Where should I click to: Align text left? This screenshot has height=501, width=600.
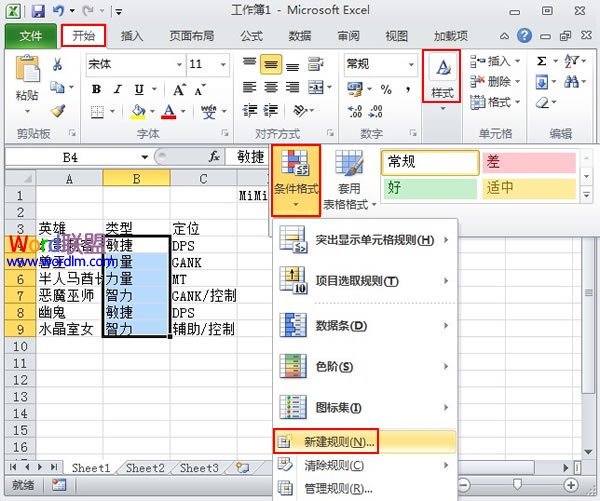249,88
